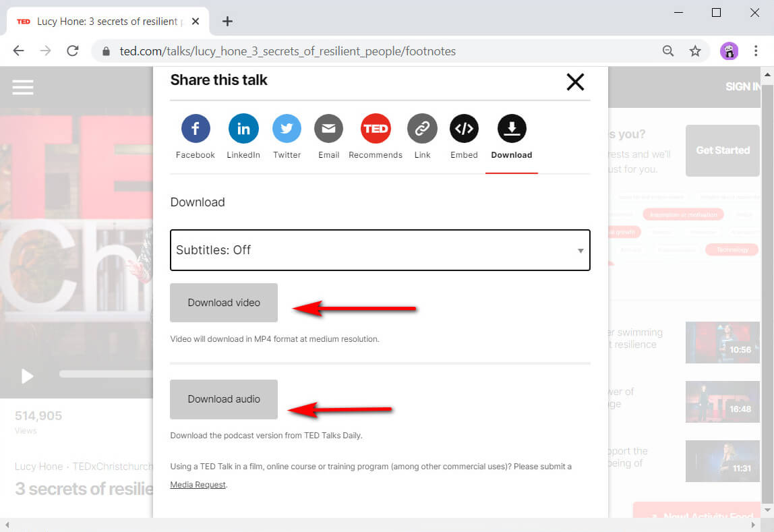
Task: Click the SIGN IN link
Action: pyautogui.click(x=742, y=86)
